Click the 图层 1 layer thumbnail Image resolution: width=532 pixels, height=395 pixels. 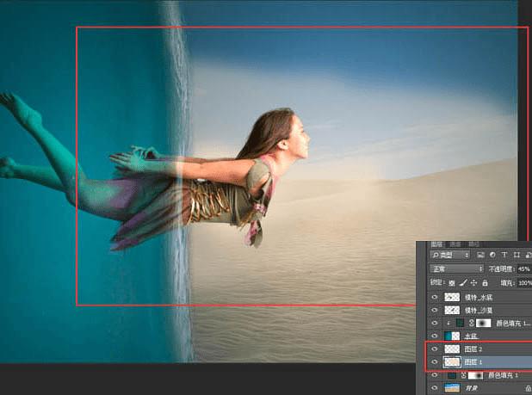click(452, 362)
